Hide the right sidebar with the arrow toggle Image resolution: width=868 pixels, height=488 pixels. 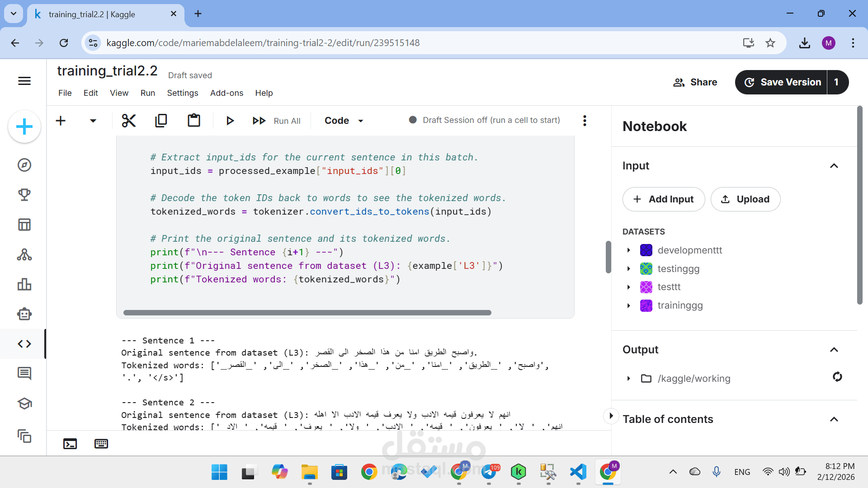[x=611, y=416]
